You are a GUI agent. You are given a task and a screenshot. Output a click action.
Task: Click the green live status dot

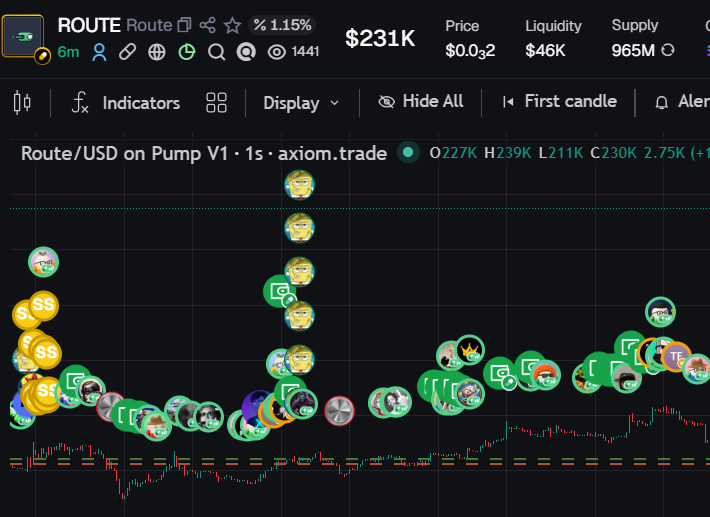408,152
